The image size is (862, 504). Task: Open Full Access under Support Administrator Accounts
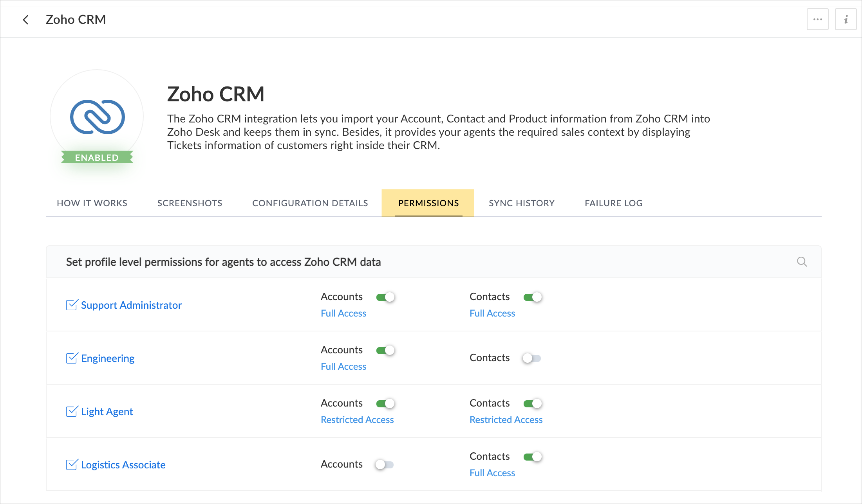point(343,313)
